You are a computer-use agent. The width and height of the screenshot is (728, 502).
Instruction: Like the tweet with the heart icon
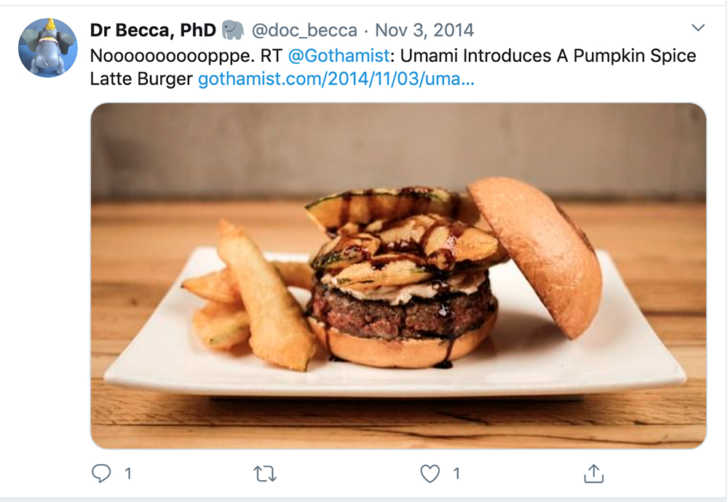tap(430, 474)
